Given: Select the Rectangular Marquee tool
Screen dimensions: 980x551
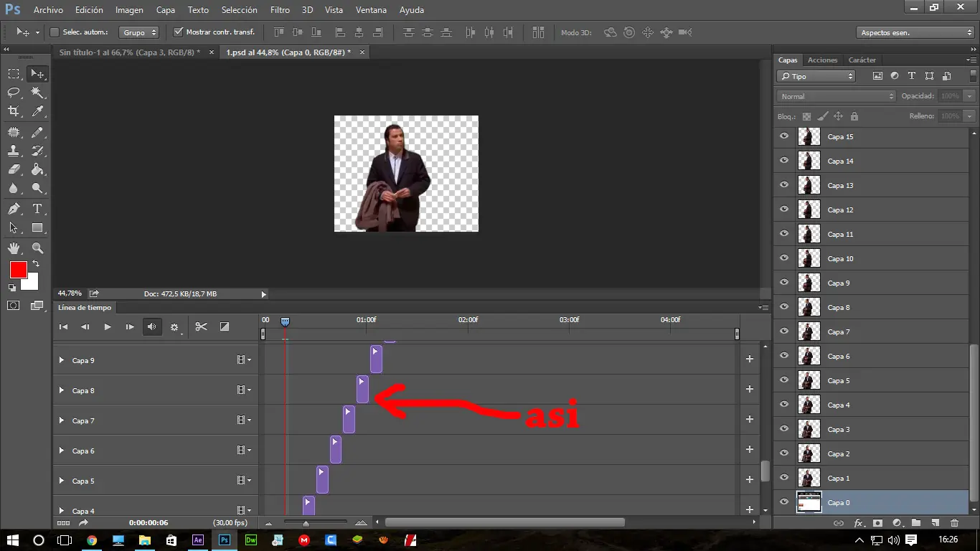Looking at the screenshot, I should pos(14,74).
